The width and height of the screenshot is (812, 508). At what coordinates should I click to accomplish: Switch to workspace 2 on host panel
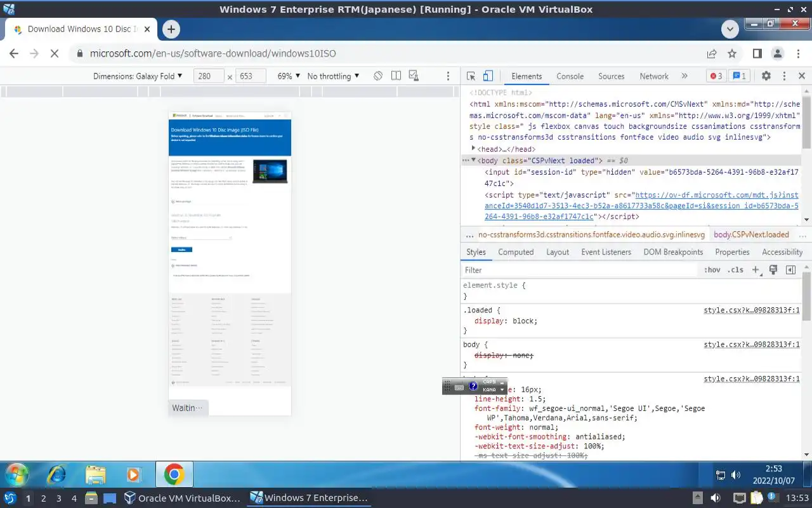43,498
